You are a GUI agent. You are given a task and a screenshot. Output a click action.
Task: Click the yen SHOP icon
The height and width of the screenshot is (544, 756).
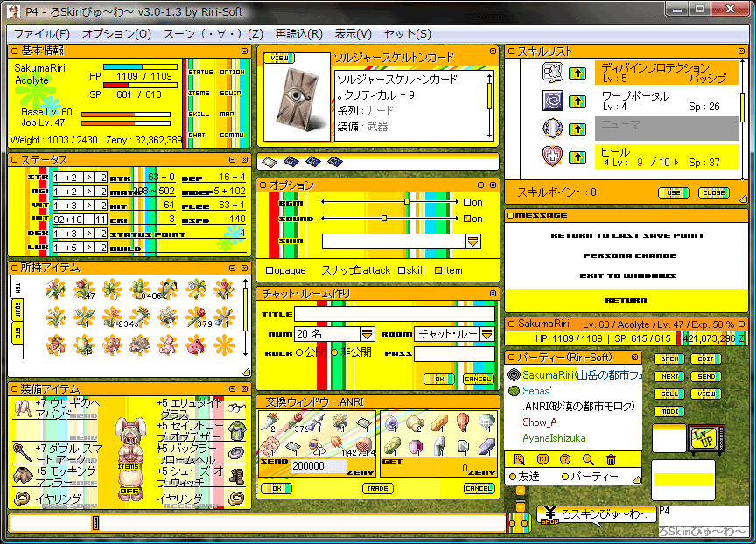pos(549,515)
